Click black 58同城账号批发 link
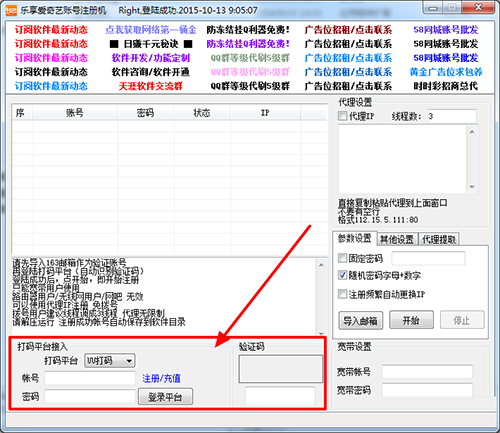The width and height of the screenshot is (500, 433). pos(446,44)
